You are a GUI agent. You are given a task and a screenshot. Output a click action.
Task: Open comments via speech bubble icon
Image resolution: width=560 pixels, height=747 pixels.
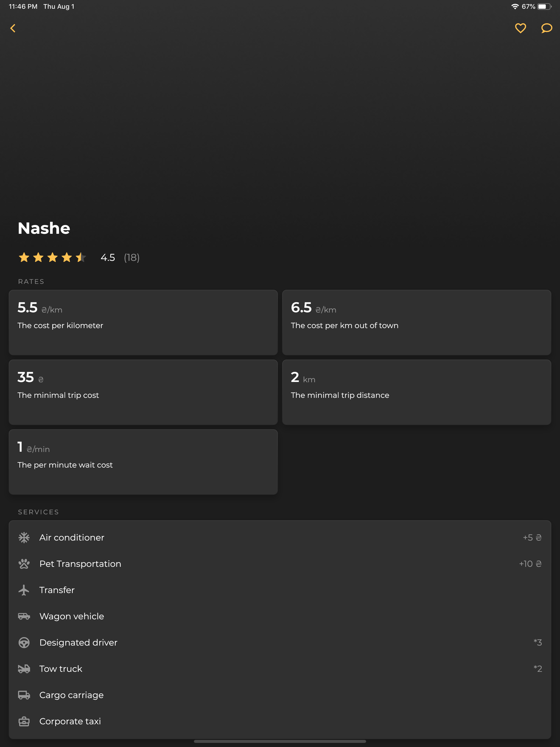click(x=547, y=28)
